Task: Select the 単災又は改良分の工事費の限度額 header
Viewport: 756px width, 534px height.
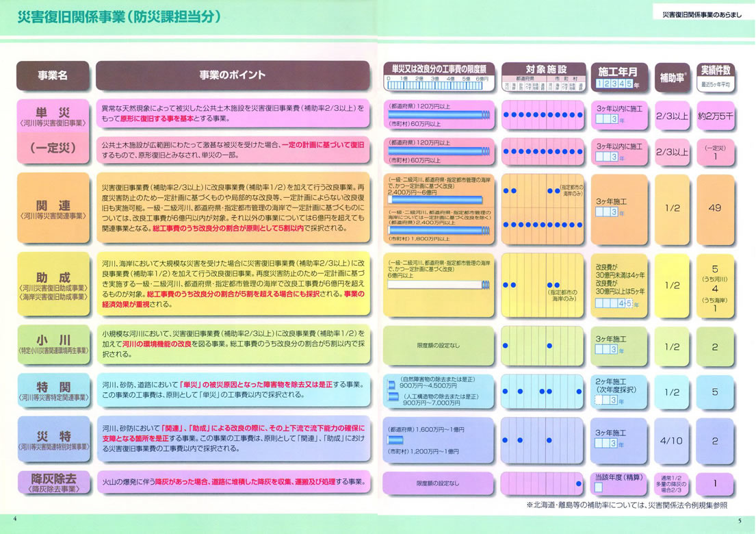Action: click(x=439, y=77)
